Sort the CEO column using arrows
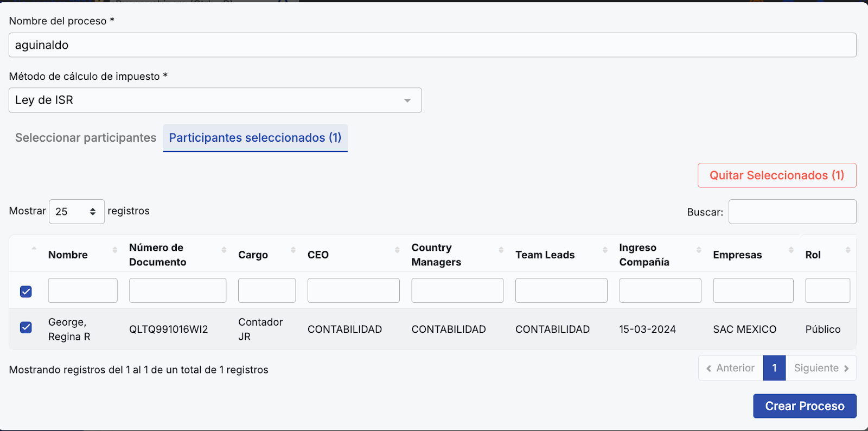Image resolution: width=868 pixels, height=431 pixels. 397,250
